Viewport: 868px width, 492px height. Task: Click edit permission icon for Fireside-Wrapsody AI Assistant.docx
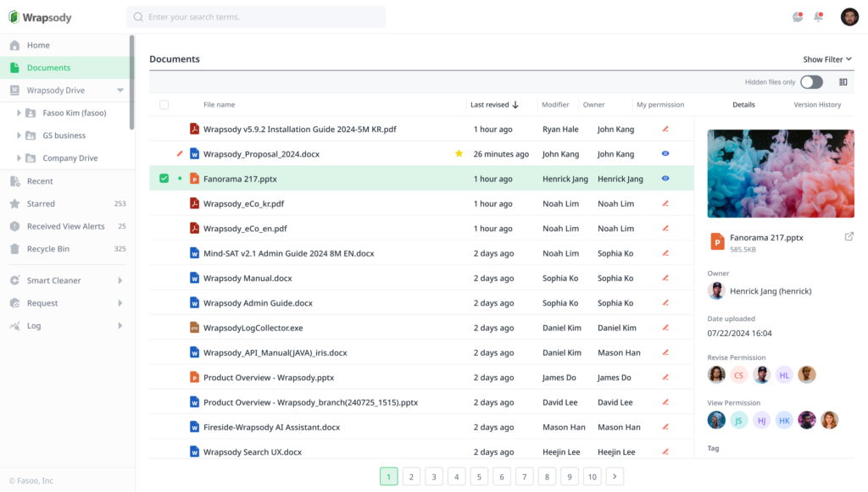point(665,428)
